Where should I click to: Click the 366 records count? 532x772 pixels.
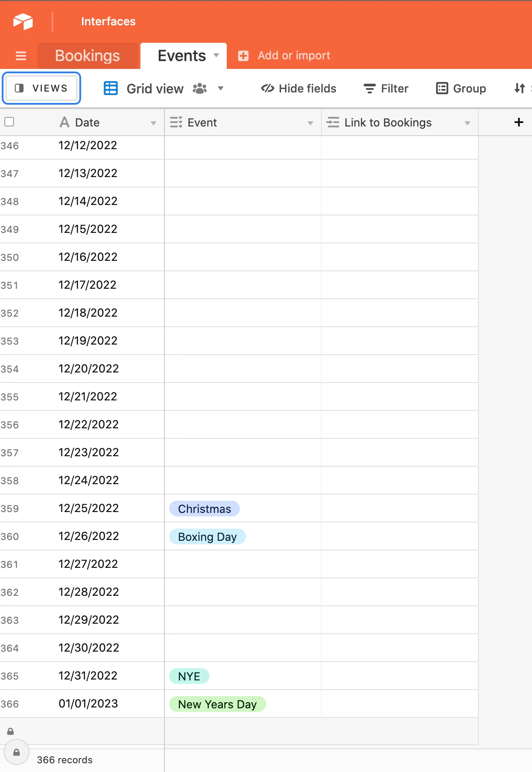coord(65,760)
